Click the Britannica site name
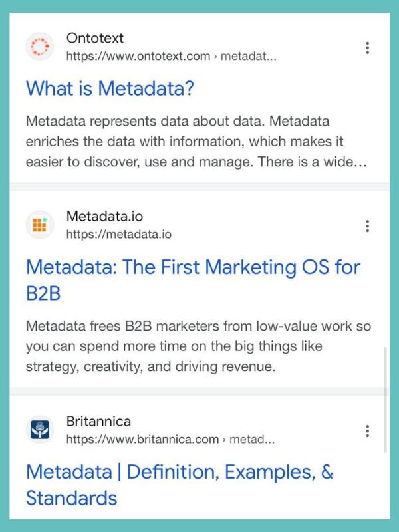This screenshot has width=399, height=532. [98, 421]
